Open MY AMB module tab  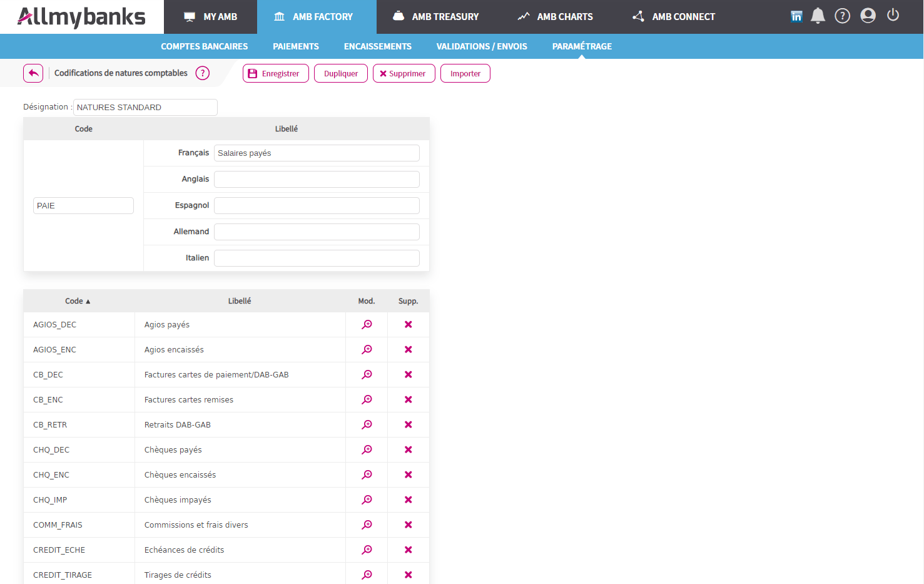point(210,17)
